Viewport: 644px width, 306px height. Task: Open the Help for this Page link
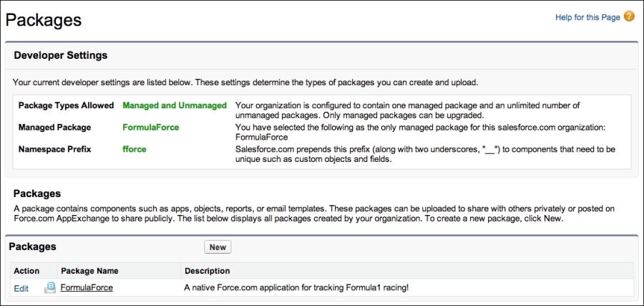587,17
